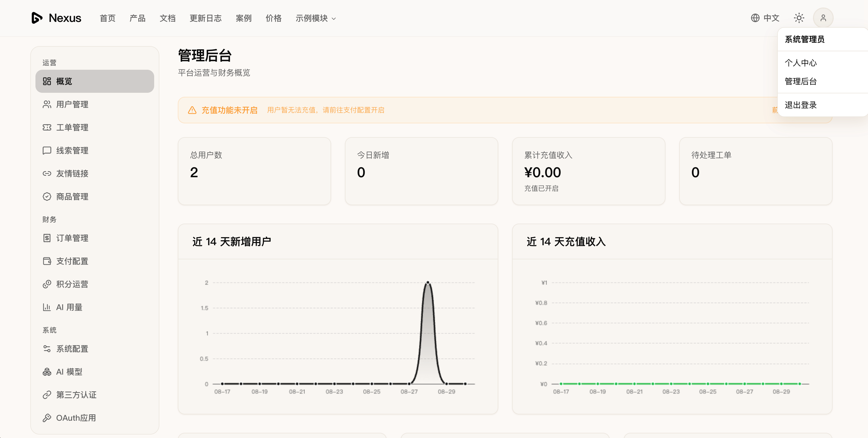Open 产品 in top navigation

[x=137, y=18]
